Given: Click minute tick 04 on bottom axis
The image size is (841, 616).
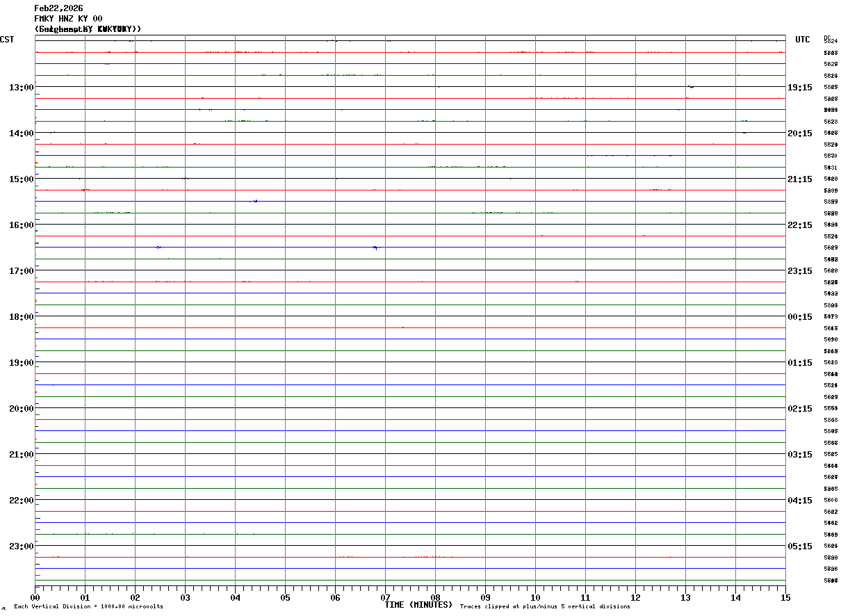Looking at the screenshot, I should click(x=235, y=597).
